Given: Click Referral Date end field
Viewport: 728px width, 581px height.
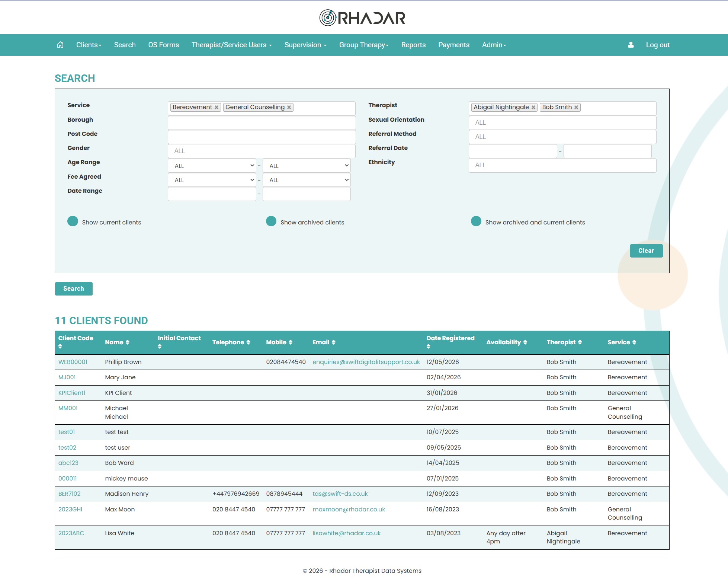Looking at the screenshot, I should coord(607,151).
